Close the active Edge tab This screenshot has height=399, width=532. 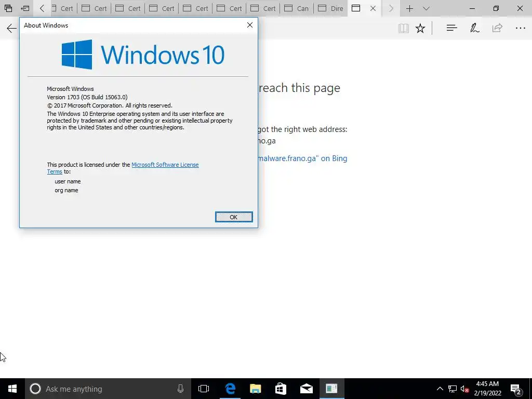coord(373,8)
